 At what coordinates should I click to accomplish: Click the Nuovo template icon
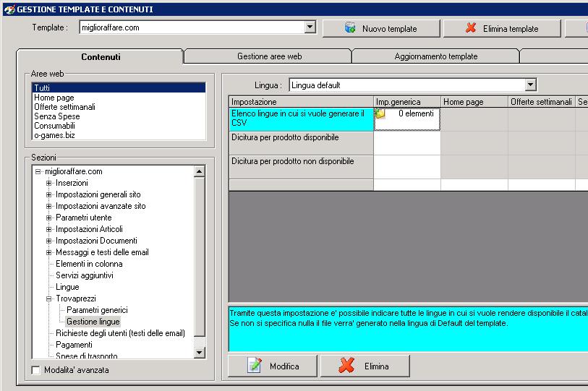tap(350, 27)
